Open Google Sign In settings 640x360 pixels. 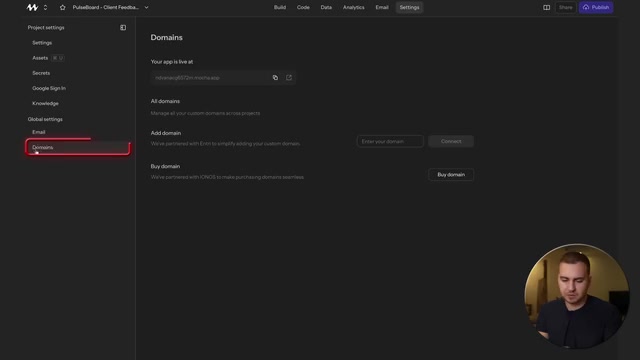tap(49, 88)
